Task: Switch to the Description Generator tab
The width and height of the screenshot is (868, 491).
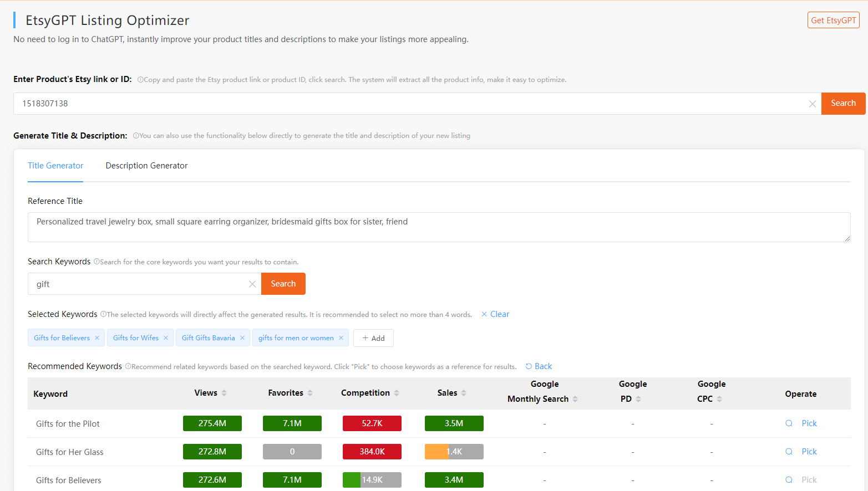Action: (x=146, y=165)
